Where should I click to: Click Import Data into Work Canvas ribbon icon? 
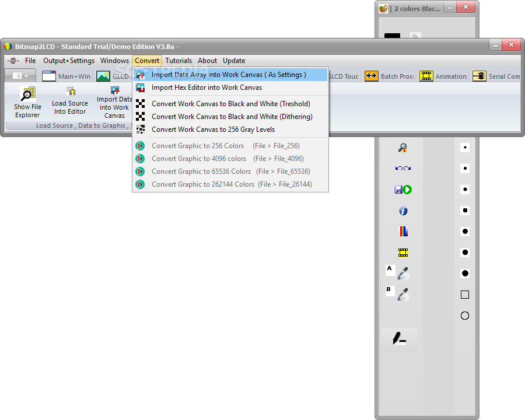[115, 90]
